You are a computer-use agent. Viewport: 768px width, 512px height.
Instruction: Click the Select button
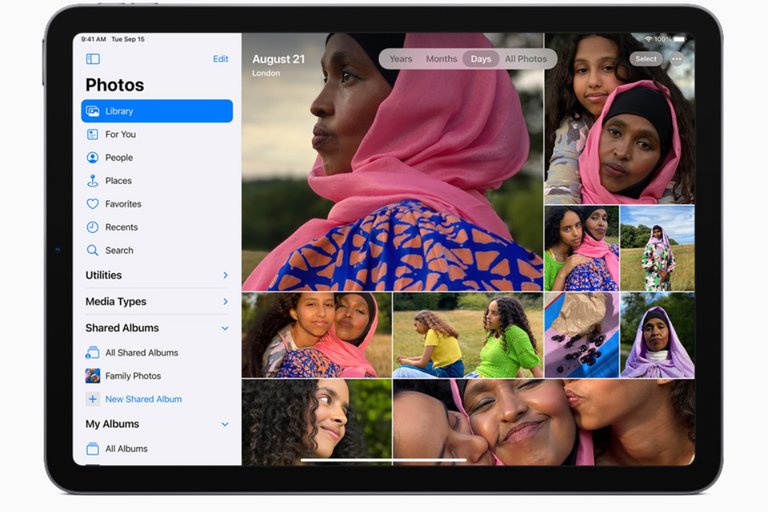coord(646,59)
